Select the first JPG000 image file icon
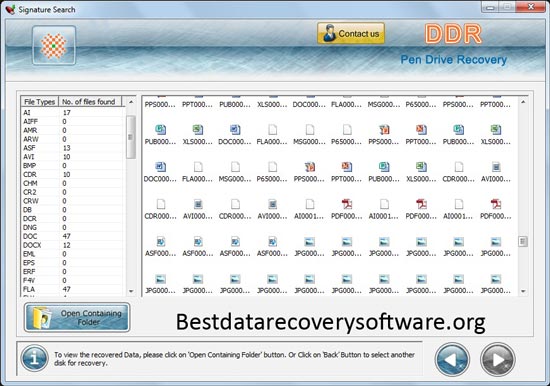 (309, 242)
